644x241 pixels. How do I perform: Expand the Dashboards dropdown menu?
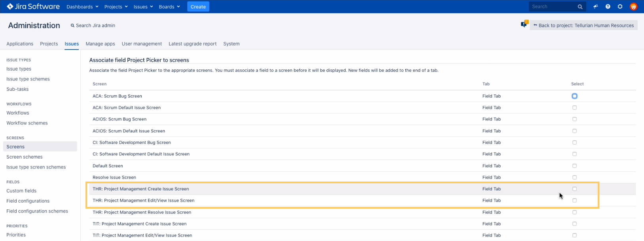coord(82,7)
